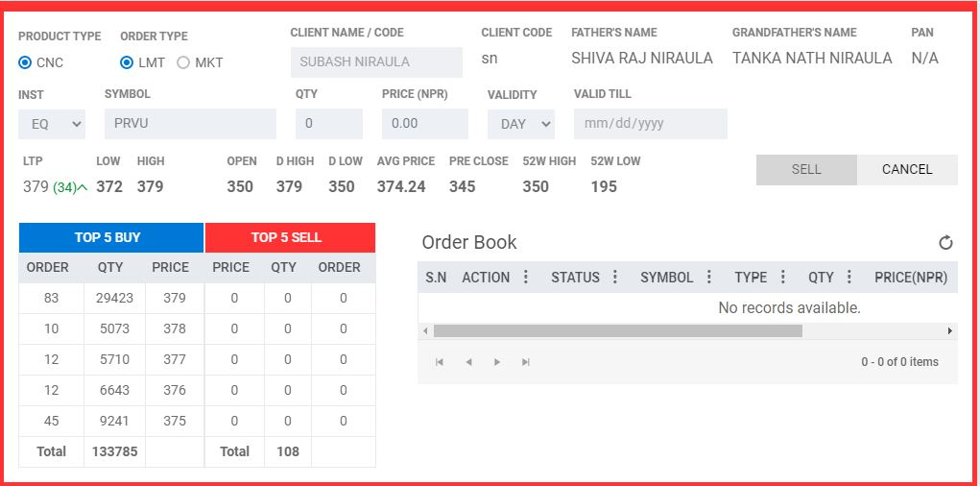Image resolution: width=980 pixels, height=486 pixels.
Task: Refresh the Order Book
Action: pyautogui.click(x=945, y=243)
